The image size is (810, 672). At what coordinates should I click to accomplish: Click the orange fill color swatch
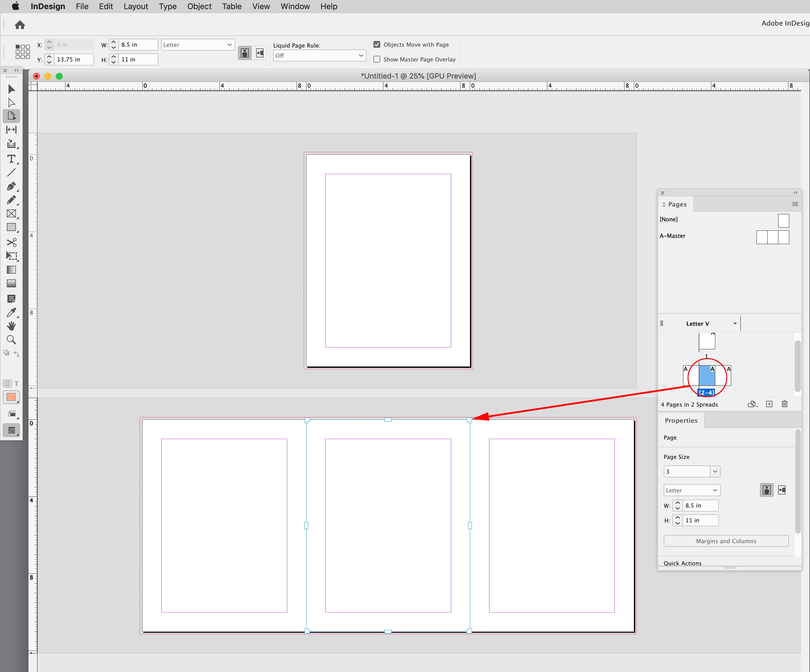pyautogui.click(x=11, y=397)
